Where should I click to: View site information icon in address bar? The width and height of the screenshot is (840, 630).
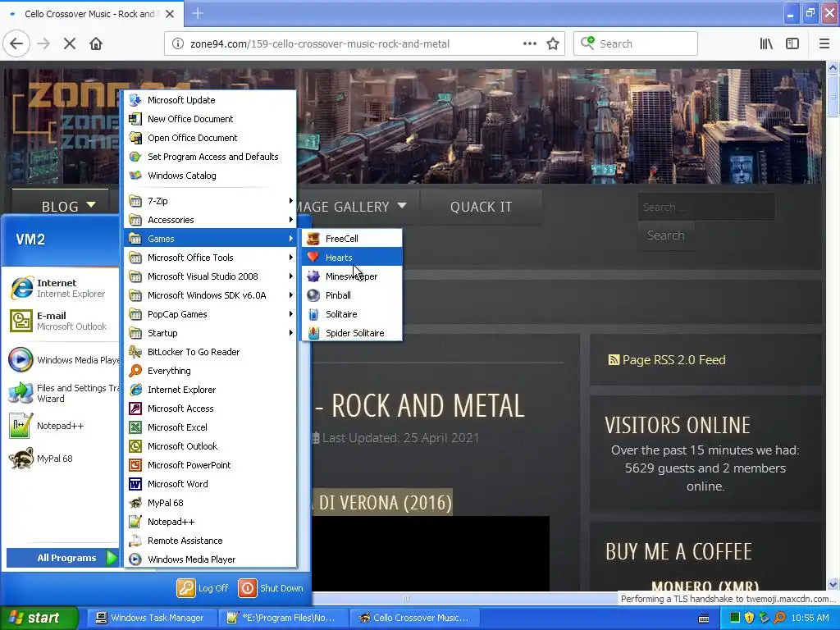178,44
